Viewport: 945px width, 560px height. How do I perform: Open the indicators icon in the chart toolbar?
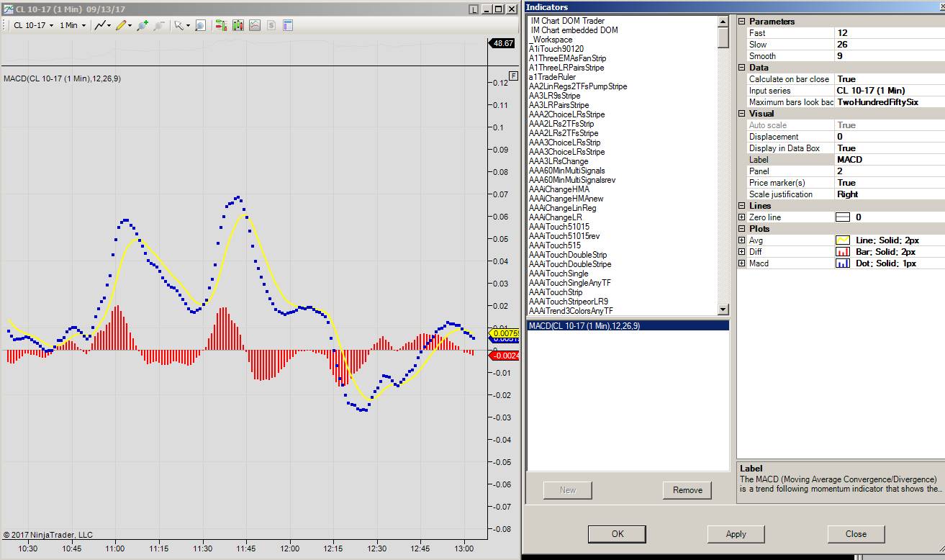click(255, 25)
